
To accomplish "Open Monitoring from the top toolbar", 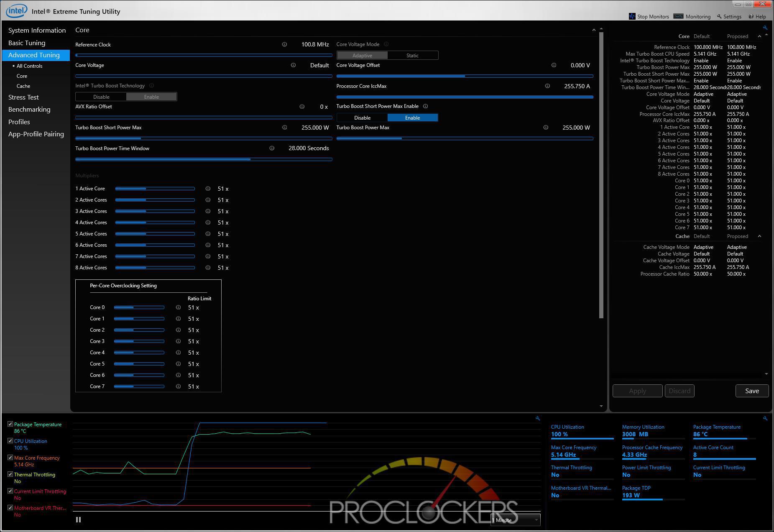I will (x=692, y=16).
